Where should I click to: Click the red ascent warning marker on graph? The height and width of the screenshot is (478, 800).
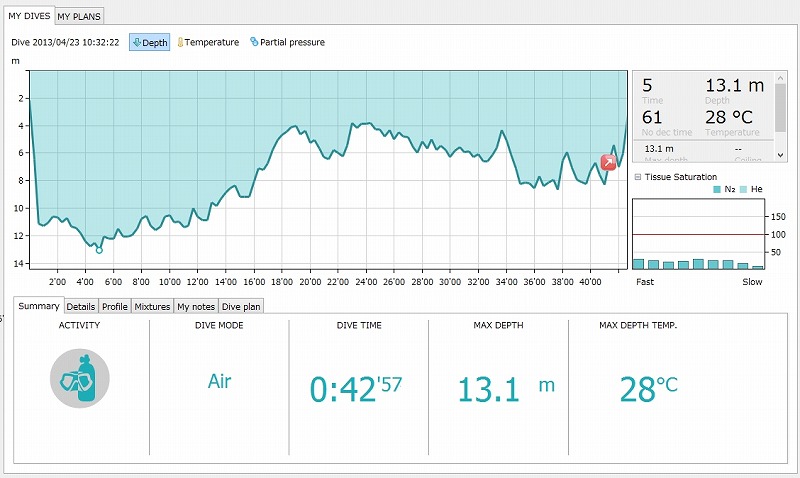pos(608,162)
